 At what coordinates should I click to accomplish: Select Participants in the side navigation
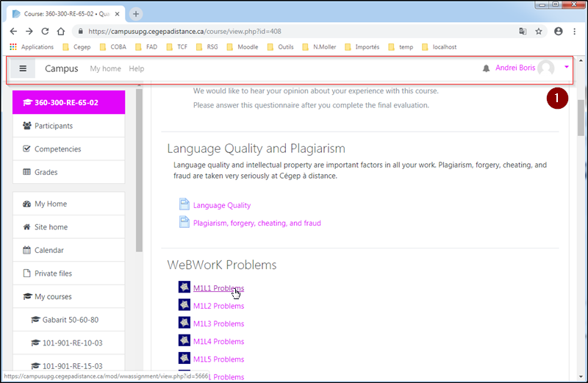point(54,126)
